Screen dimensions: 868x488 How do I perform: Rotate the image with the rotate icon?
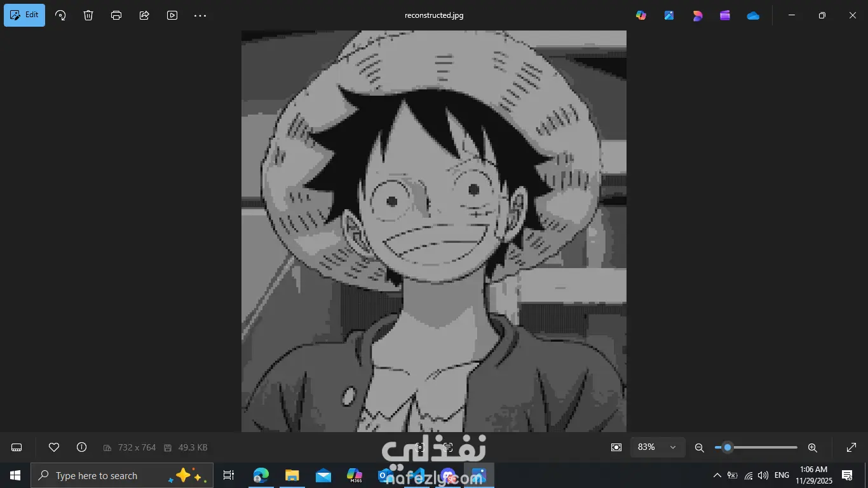pos(60,15)
